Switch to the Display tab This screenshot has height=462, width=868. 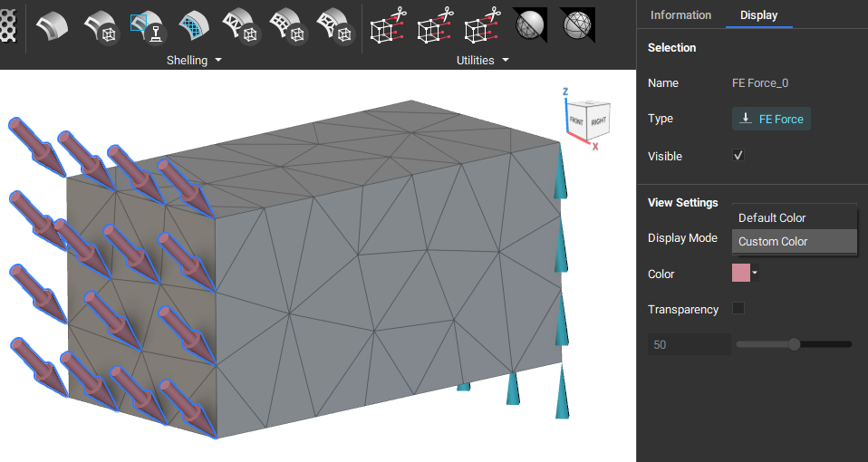pos(758,14)
